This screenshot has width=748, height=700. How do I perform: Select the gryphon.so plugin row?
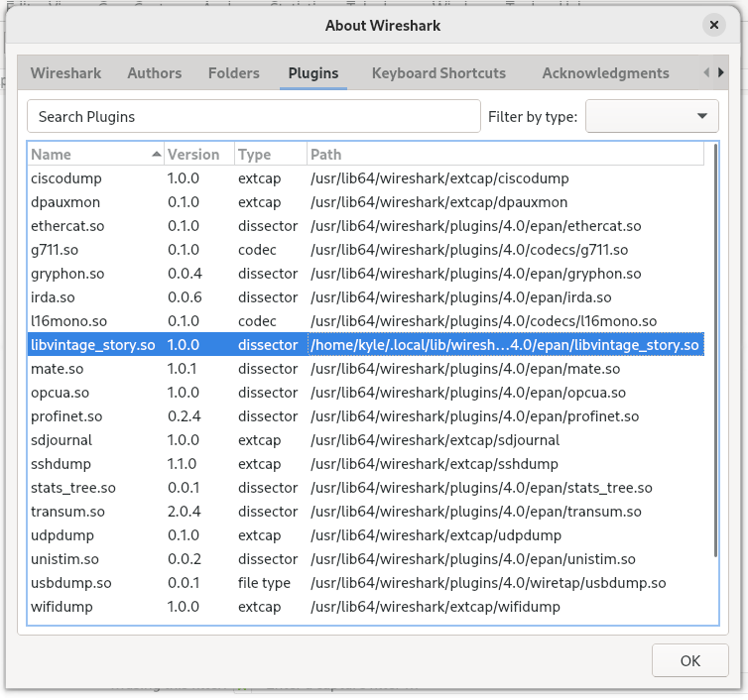pyautogui.click(x=366, y=274)
